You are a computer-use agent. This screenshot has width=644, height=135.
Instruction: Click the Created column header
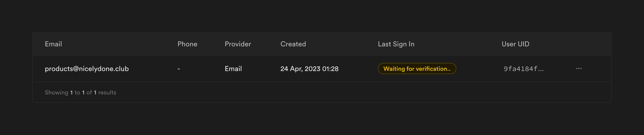click(x=293, y=44)
